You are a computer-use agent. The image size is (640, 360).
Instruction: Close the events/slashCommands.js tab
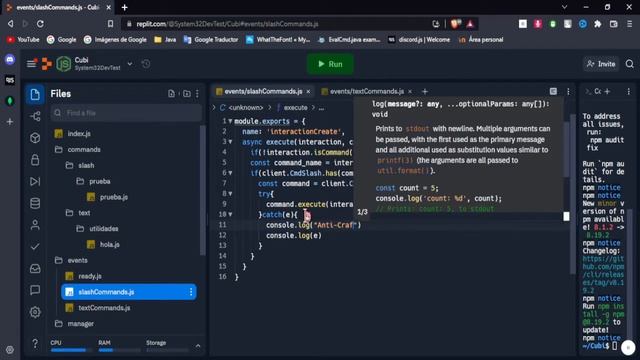point(309,91)
